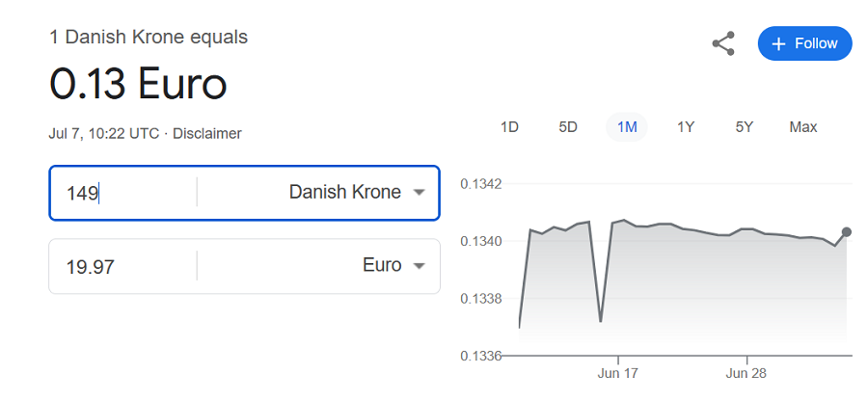The image size is (868, 400).
Task: Click the Jun 17 axis marker
Action: [618, 373]
